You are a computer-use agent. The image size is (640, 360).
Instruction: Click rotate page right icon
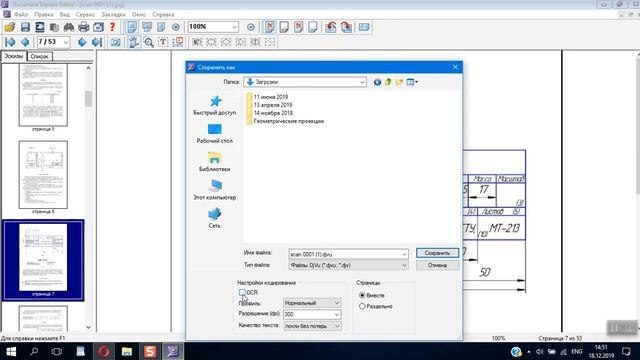coord(346,27)
